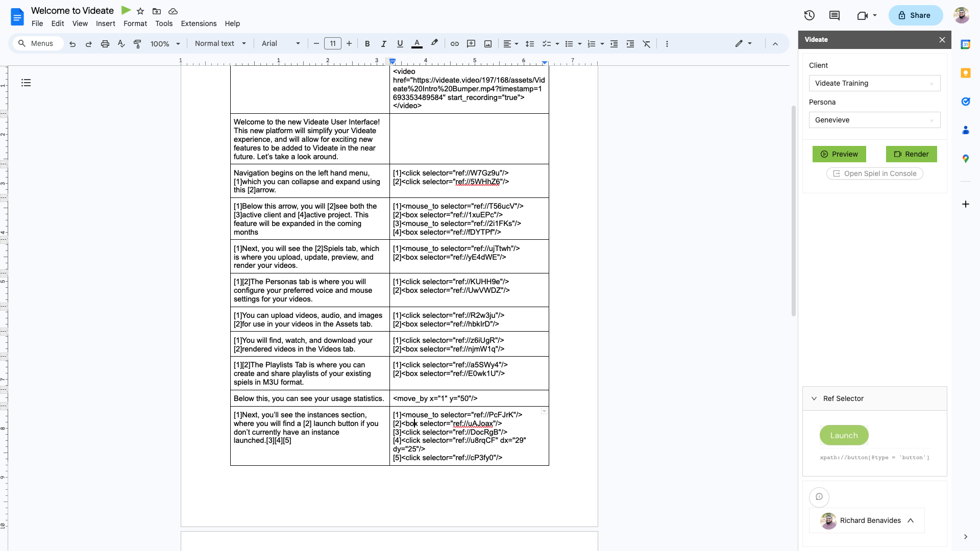Run spelling and grammar check icon
The height and width of the screenshot is (551, 980).
click(x=121, y=44)
